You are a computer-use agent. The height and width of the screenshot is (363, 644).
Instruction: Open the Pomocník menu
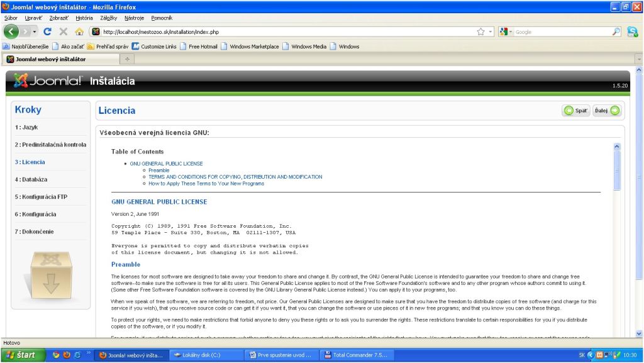(162, 18)
